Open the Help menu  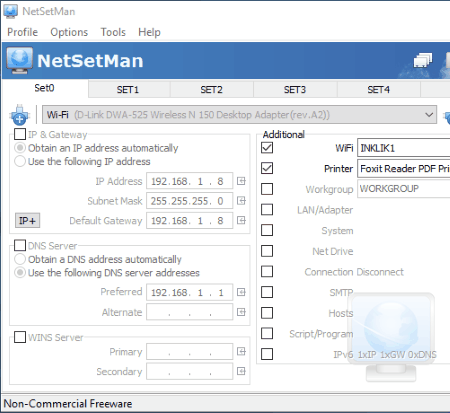click(149, 32)
